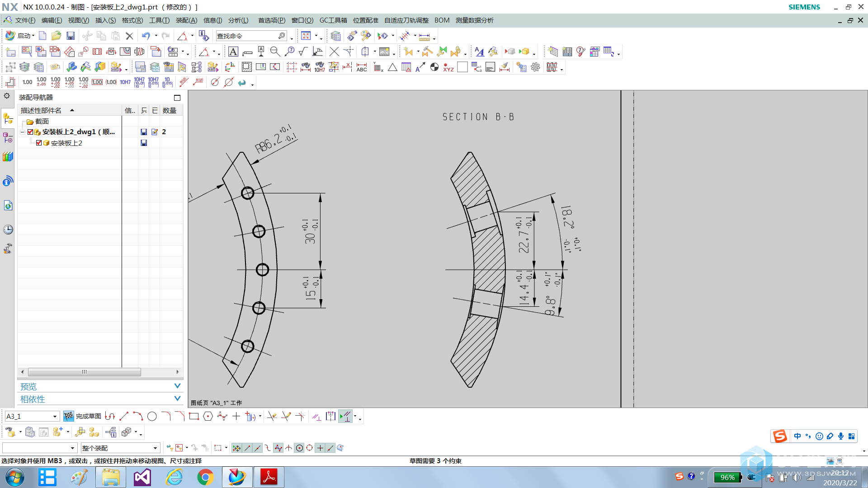Click the ABC feature control frame icon
The height and width of the screenshot is (488, 868).
361,67
